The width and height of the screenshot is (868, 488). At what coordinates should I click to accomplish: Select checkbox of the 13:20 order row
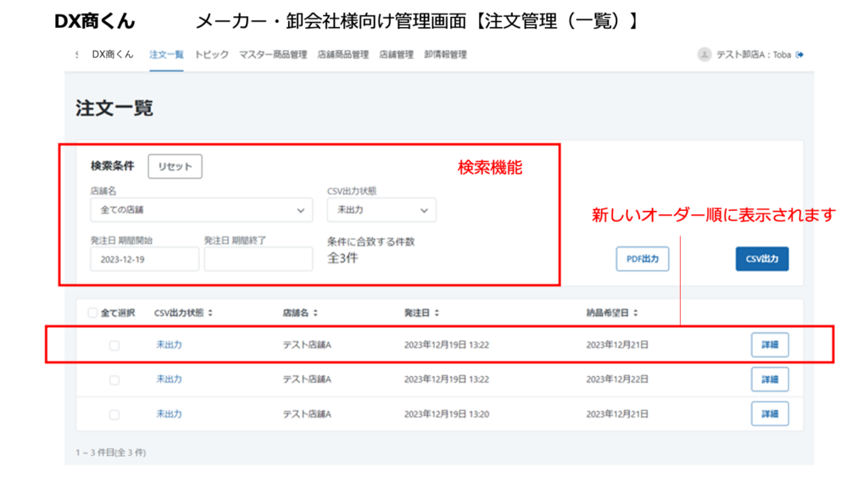[x=114, y=414]
